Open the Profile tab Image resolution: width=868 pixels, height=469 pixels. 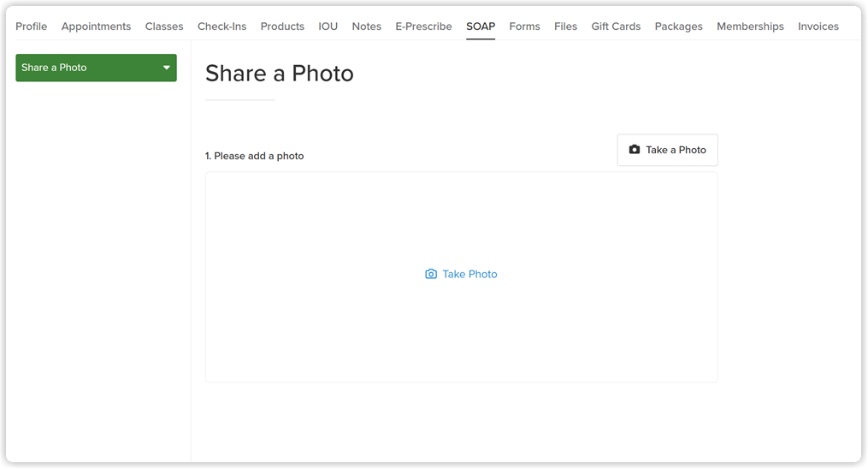click(x=31, y=27)
